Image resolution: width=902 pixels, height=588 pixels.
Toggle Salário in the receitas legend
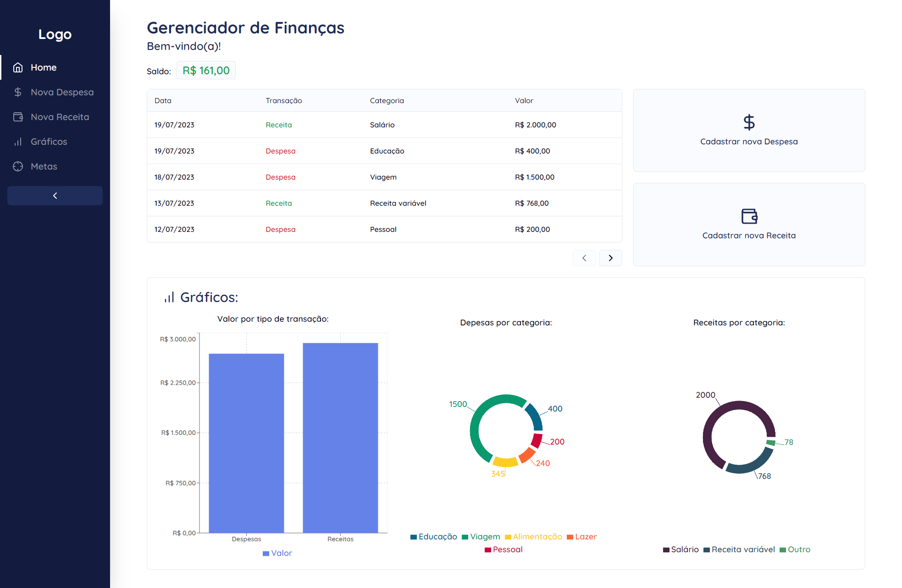tap(681, 549)
